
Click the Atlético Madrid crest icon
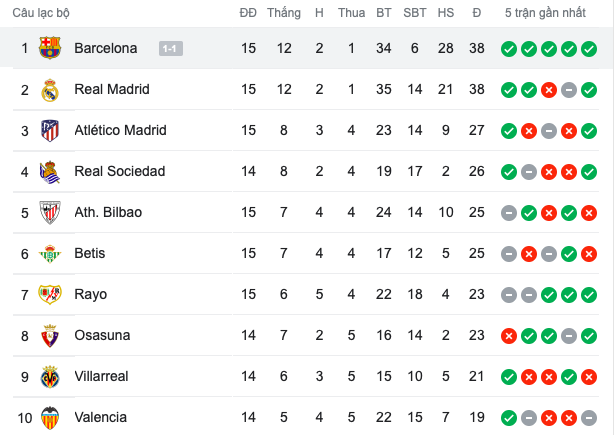pos(50,130)
